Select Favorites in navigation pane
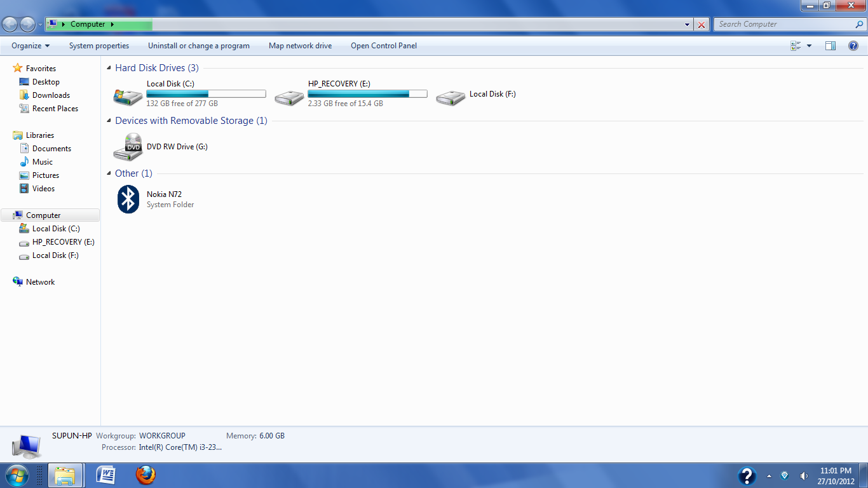 tap(41, 69)
